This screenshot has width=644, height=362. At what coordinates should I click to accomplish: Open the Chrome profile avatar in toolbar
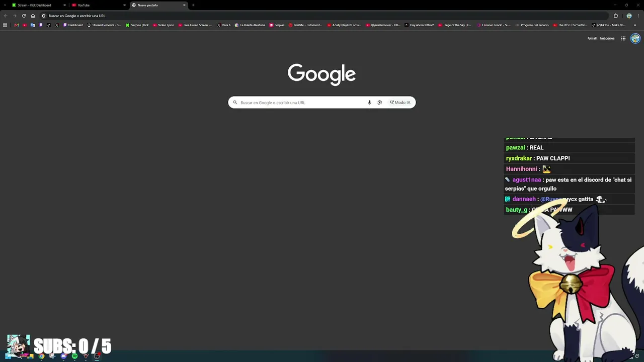[x=629, y=16]
